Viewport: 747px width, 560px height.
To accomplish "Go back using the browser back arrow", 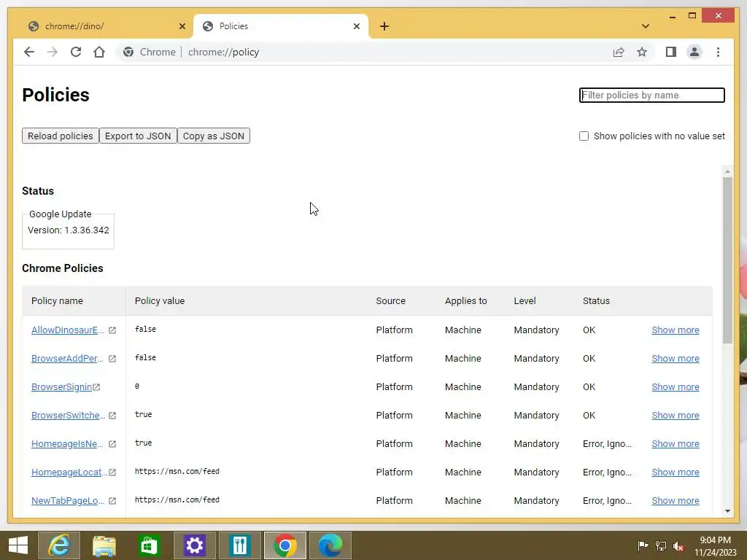I will point(29,52).
